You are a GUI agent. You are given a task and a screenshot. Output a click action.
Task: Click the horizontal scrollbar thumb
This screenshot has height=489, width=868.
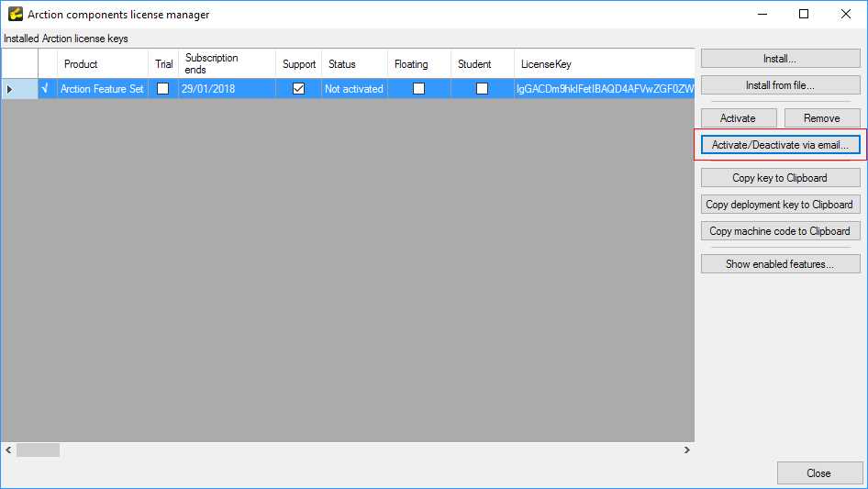click(38, 450)
